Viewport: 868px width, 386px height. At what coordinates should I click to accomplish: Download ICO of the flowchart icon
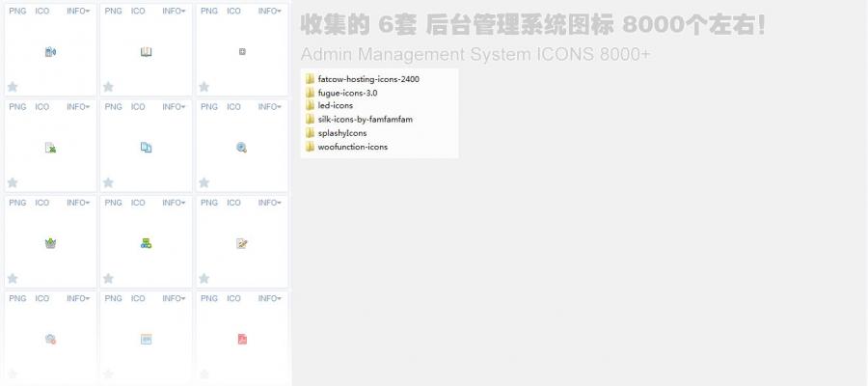pyautogui.click(x=138, y=203)
